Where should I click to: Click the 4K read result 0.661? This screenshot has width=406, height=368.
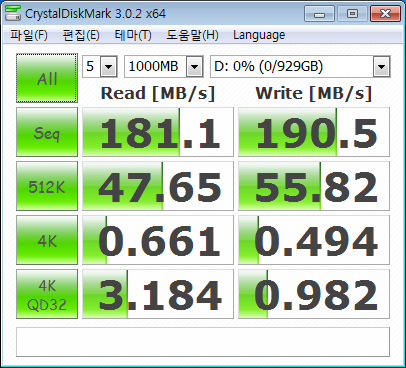point(158,240)
